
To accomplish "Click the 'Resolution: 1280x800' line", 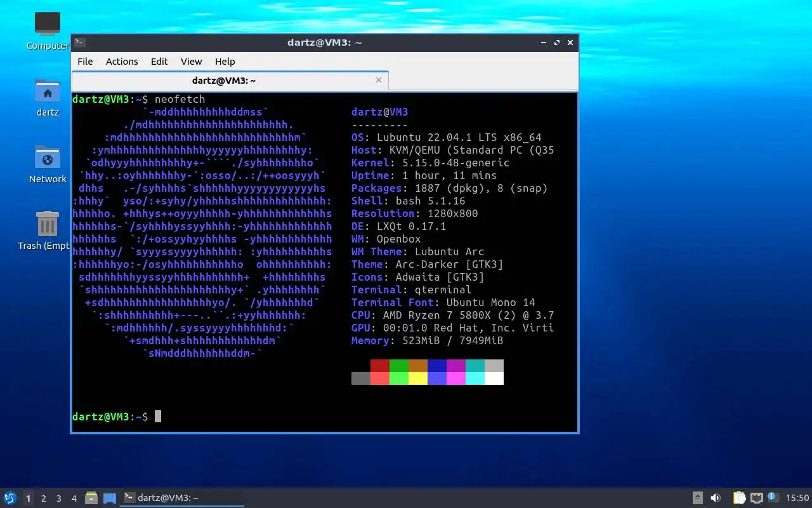I will [x=415, y=213].
